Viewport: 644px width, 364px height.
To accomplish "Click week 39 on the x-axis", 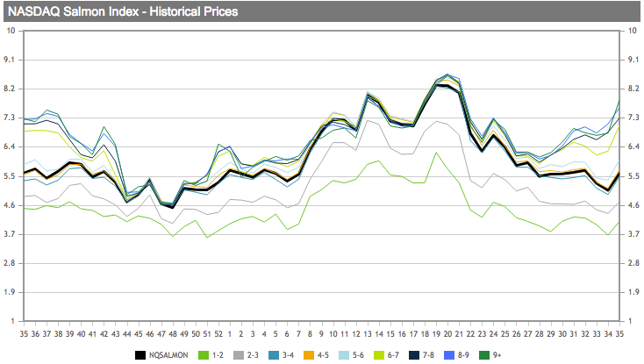I will (70, 334).
